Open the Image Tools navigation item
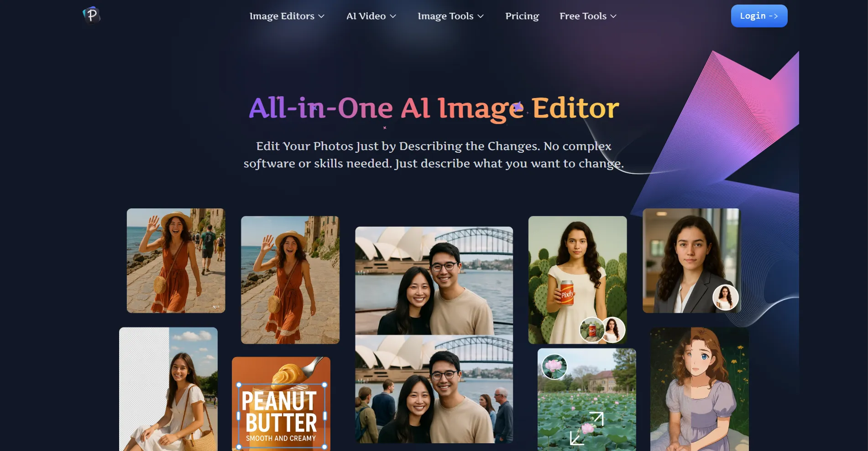 [446, 16]
